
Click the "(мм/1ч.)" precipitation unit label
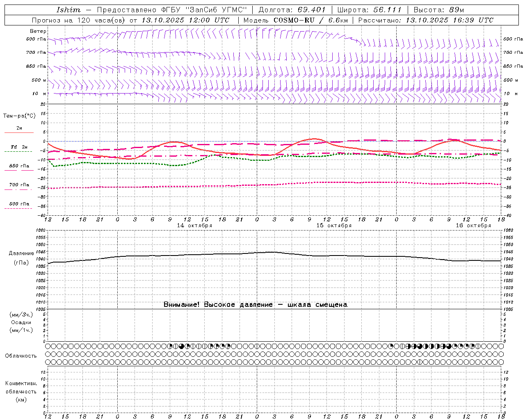pyautogui.click(x=21, y=330)
